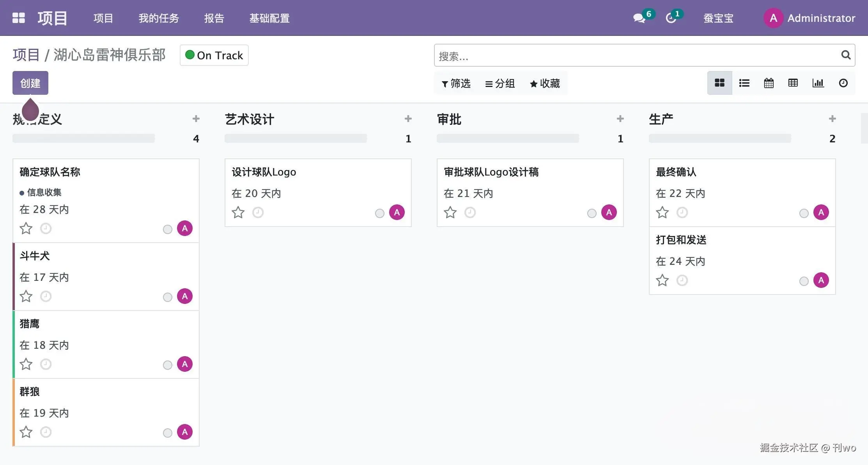
Task: Open the activity view
Action: click(843, 83)
